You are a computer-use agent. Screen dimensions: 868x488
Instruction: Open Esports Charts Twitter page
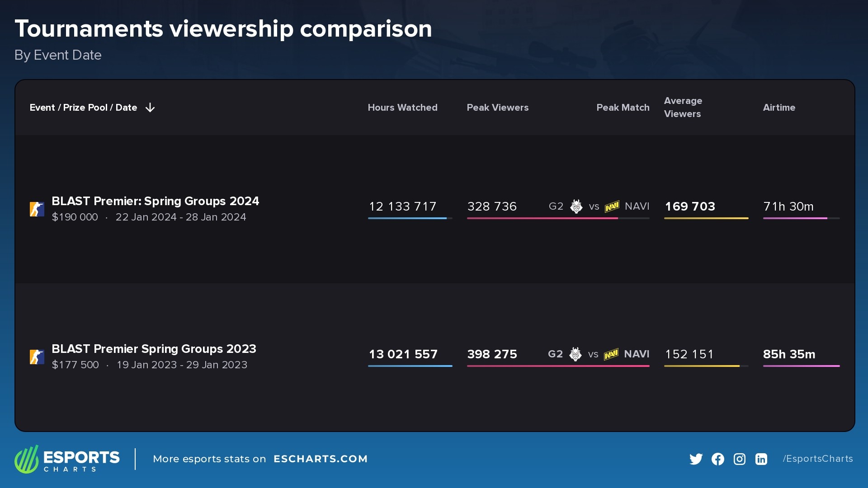click(x=696, y=459)
